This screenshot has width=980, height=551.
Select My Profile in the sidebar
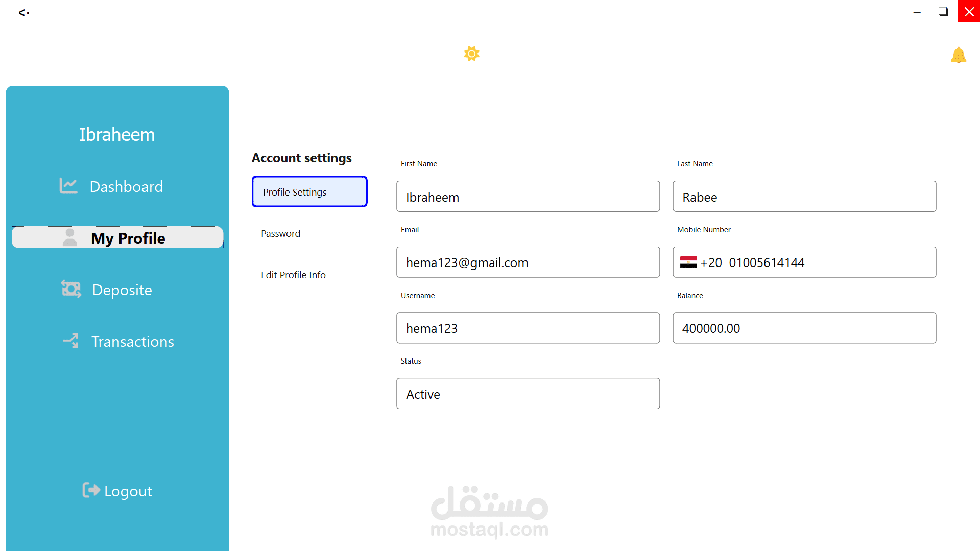(x=117, y=237)
